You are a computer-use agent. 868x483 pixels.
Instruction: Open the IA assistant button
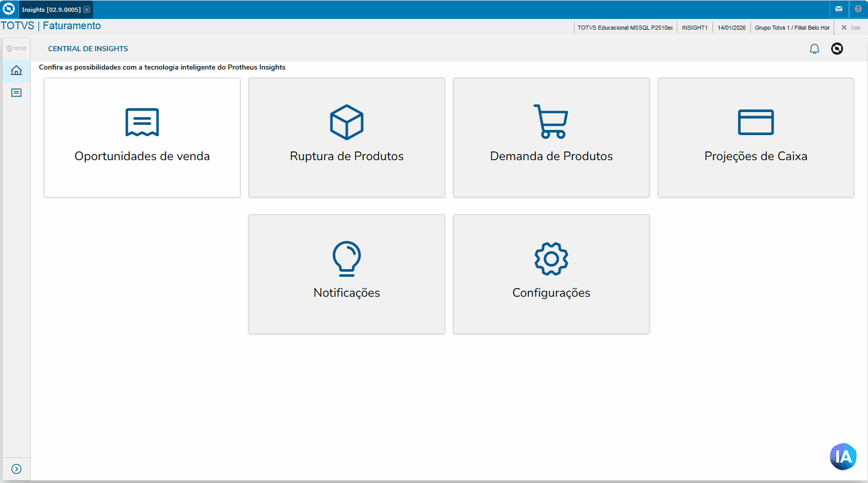point(843,456)
